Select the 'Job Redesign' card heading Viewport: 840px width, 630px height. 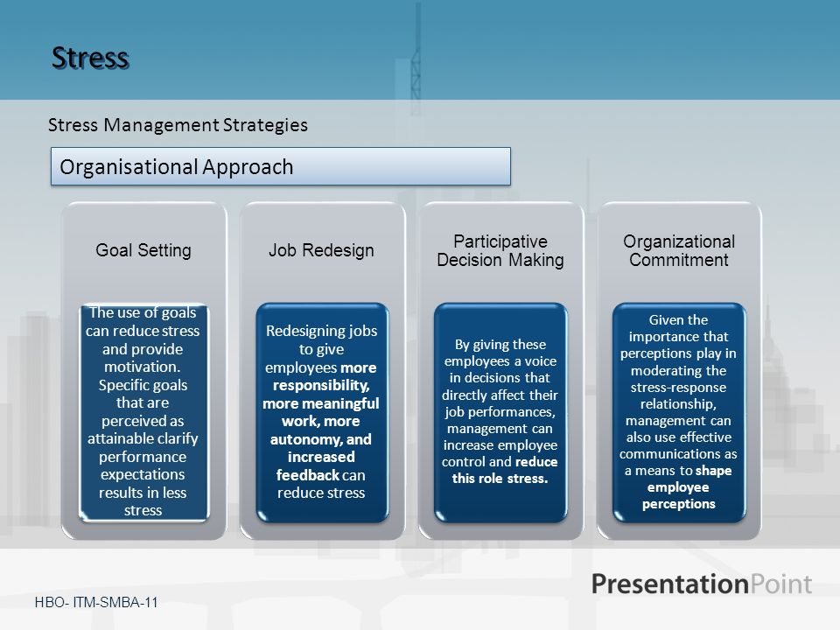pos(321,250)
